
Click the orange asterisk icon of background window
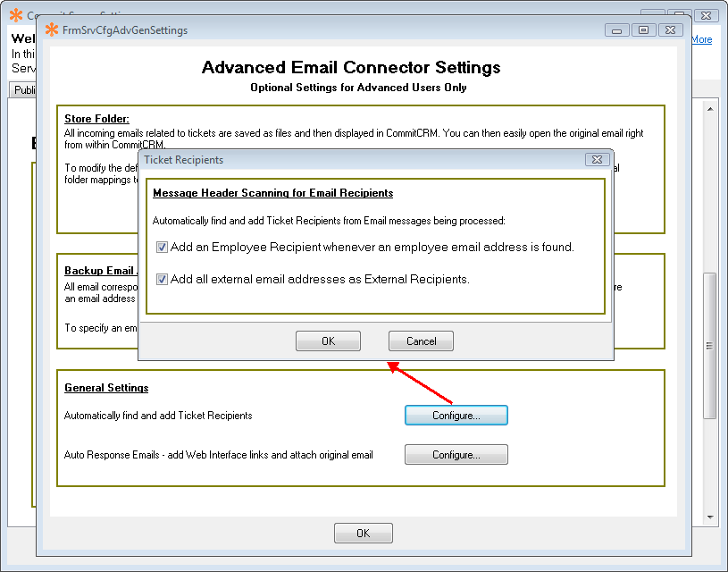point(16,15)
